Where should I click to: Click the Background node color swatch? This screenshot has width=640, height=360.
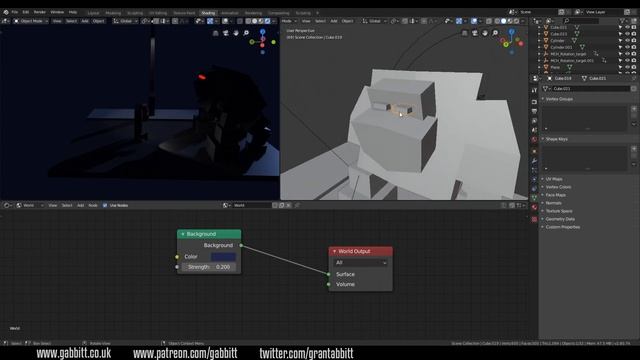223,257
